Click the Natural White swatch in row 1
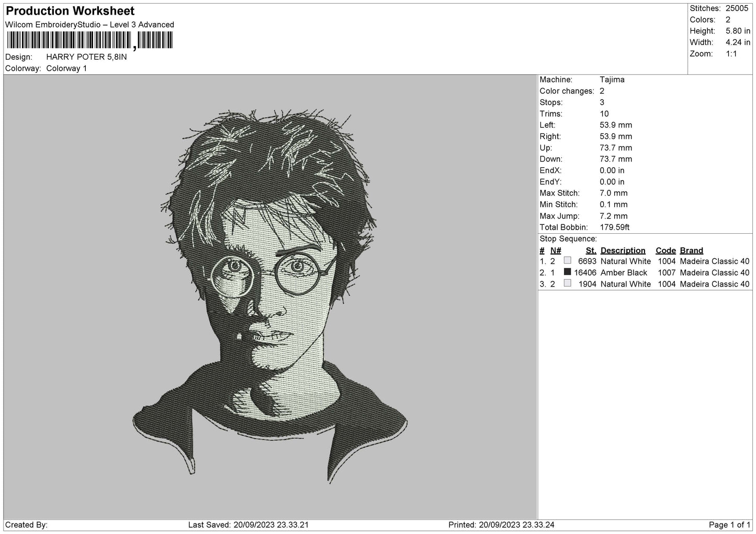This screenshot has height=534, width=756. click(x=567, y=260)
